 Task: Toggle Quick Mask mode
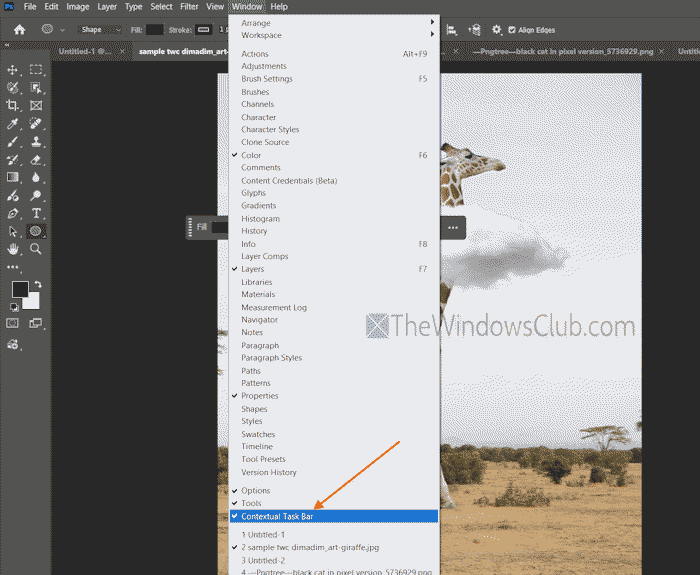12,323
